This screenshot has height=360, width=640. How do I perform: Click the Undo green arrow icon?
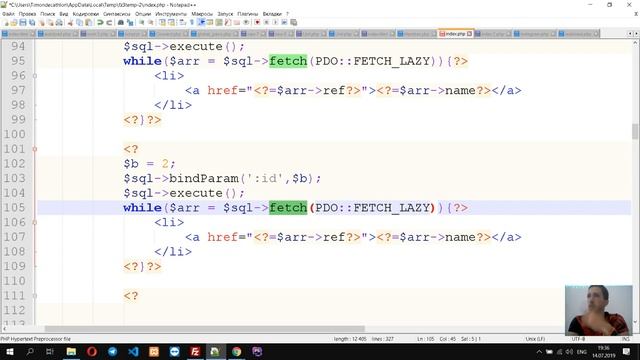pos(100,22)
